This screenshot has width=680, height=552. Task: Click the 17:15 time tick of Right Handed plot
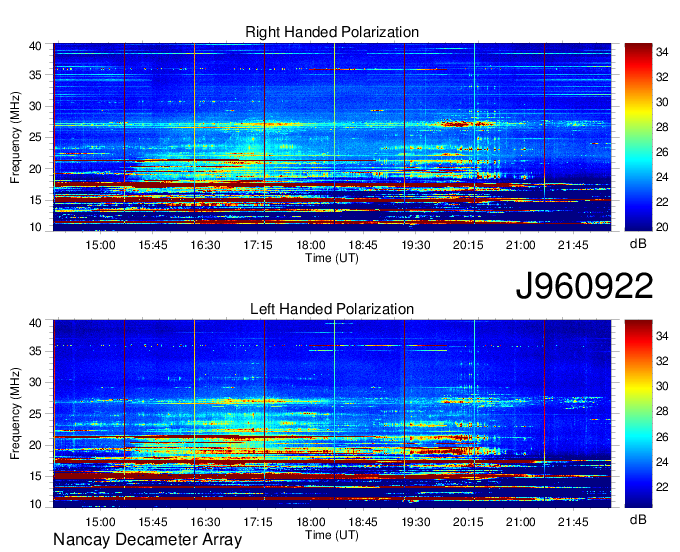point(258,245)
